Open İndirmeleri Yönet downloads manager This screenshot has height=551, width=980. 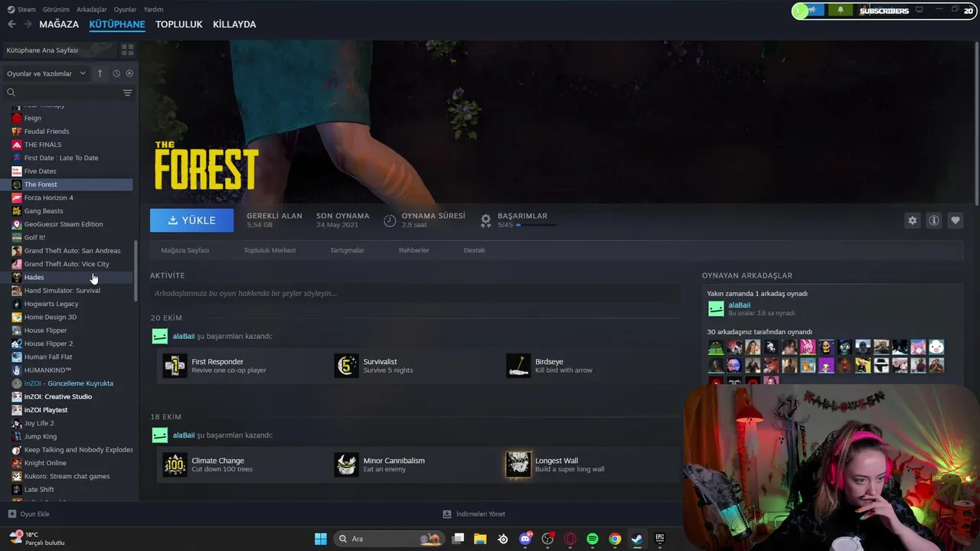[x=474, y=514]
